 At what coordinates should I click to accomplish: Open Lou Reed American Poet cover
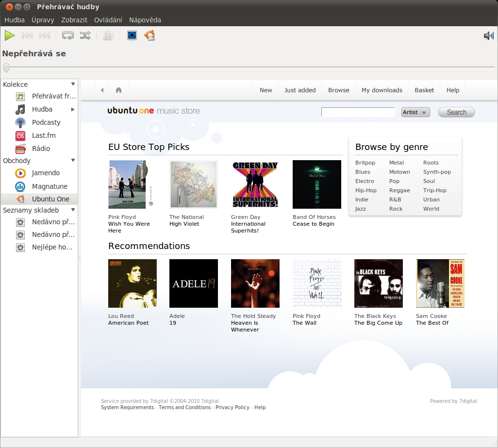[133, 283]
